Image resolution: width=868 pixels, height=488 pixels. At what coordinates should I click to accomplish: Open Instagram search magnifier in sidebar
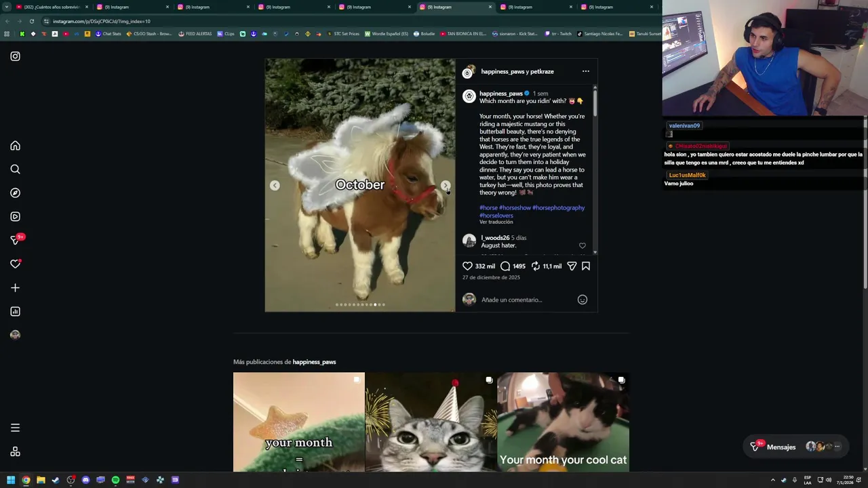click(x=15, y=169)
